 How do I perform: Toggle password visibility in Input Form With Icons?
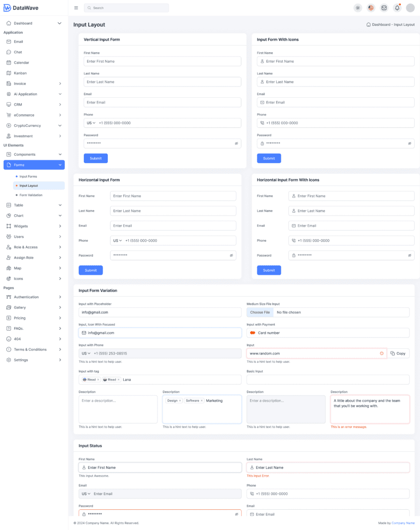click(410, 143)
